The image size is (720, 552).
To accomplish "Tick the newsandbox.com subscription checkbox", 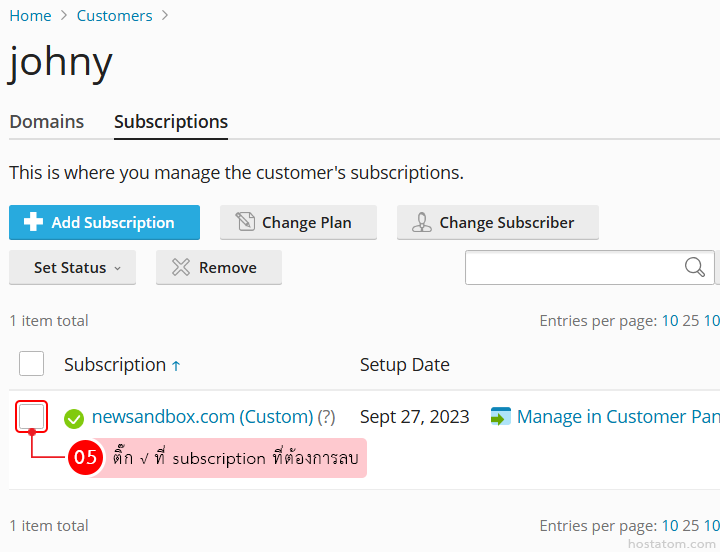I will pos(31,417).
